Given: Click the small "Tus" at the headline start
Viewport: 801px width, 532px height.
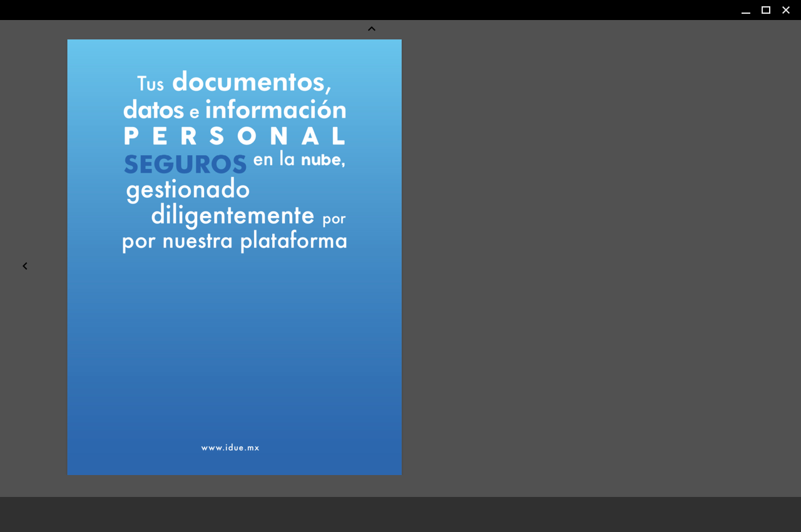Looking at the screenshot, I should coord(150,84).
